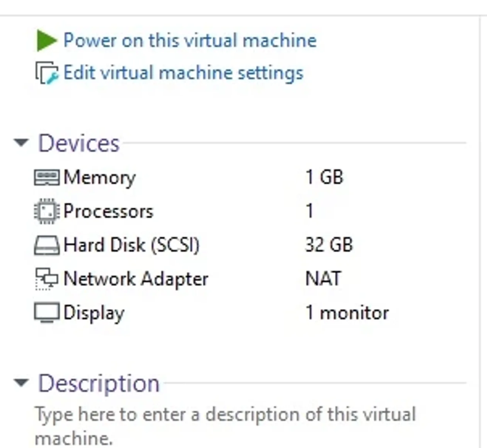Collapse the Devices section arrow

[21, 142]
